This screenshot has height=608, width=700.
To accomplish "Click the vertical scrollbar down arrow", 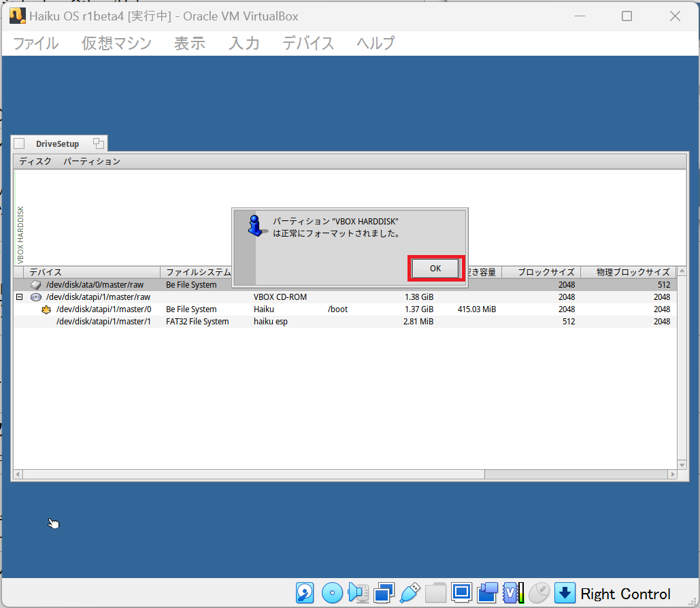I will click(682, 465).
